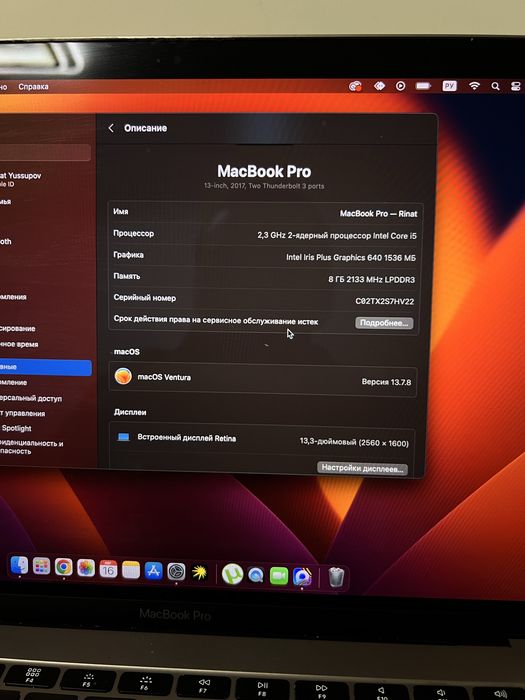Click the Встроенный дисплей Retina label
The height and width of the screenshot is (700, 525).
[x=187, y=438]
